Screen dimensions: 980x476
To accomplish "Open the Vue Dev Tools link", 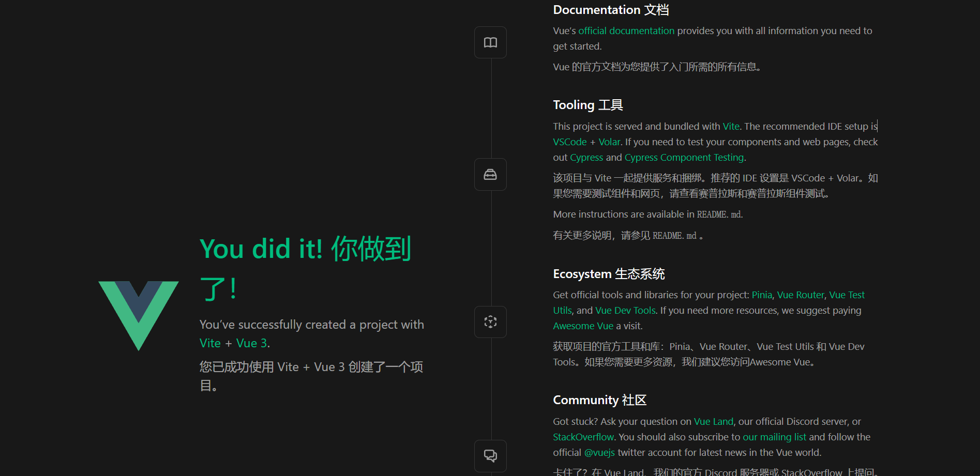I will [x=625, y=311].
